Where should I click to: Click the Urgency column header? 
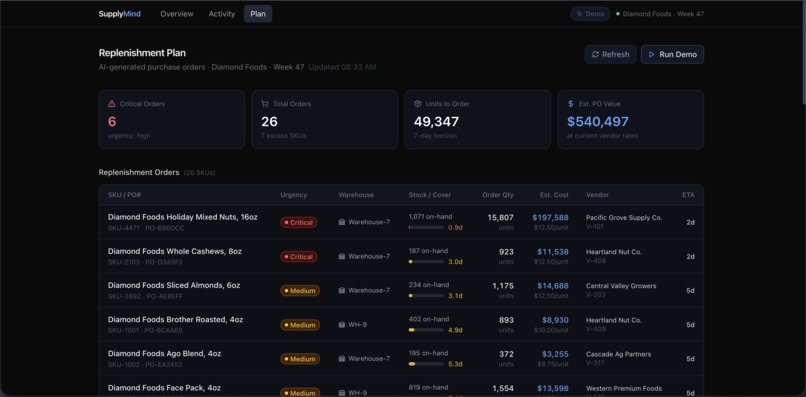294,195
